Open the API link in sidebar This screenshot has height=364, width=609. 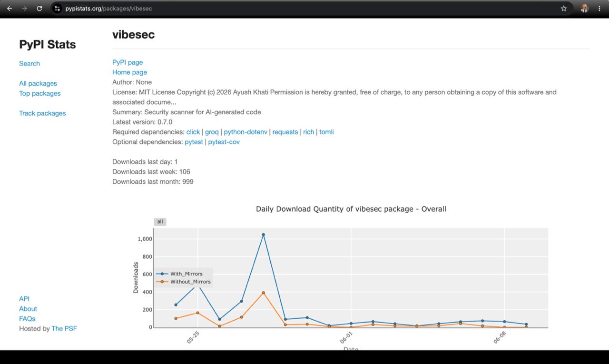tap(24, 299)
